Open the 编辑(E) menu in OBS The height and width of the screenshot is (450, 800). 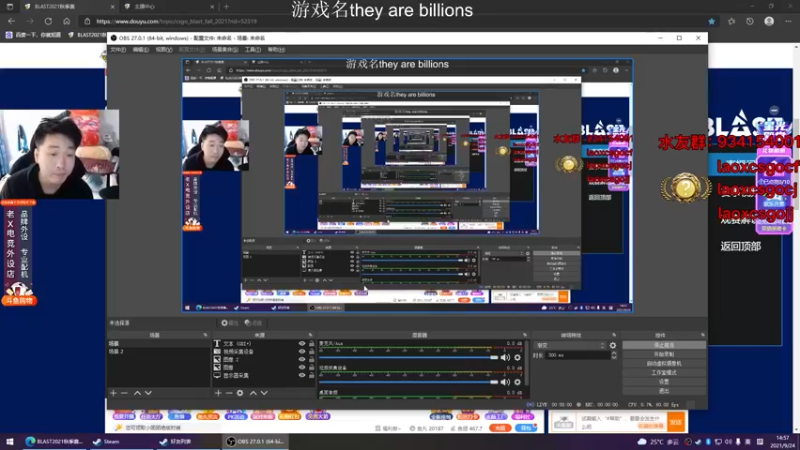click(140, 49)
